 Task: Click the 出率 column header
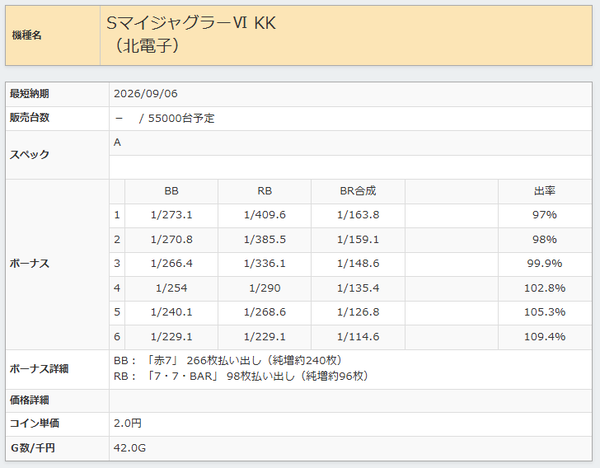[545, 191]
